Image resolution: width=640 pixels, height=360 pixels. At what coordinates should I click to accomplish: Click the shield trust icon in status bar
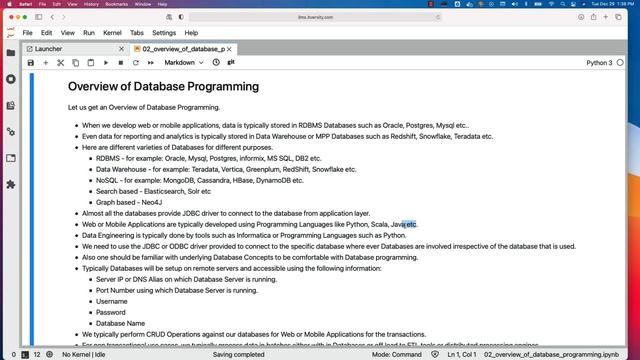(435, 355)
